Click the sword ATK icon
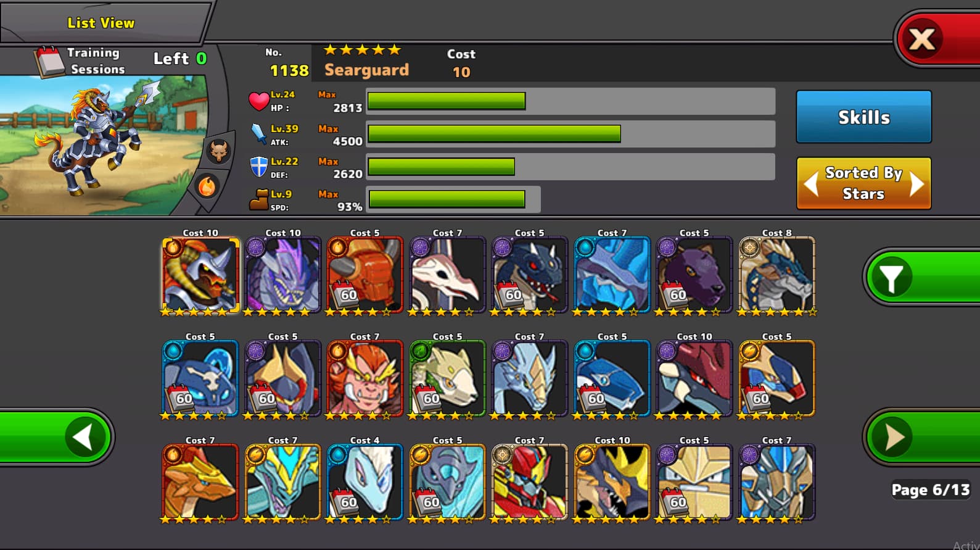Viewport: 980px width, 550px height. [258, 133]
